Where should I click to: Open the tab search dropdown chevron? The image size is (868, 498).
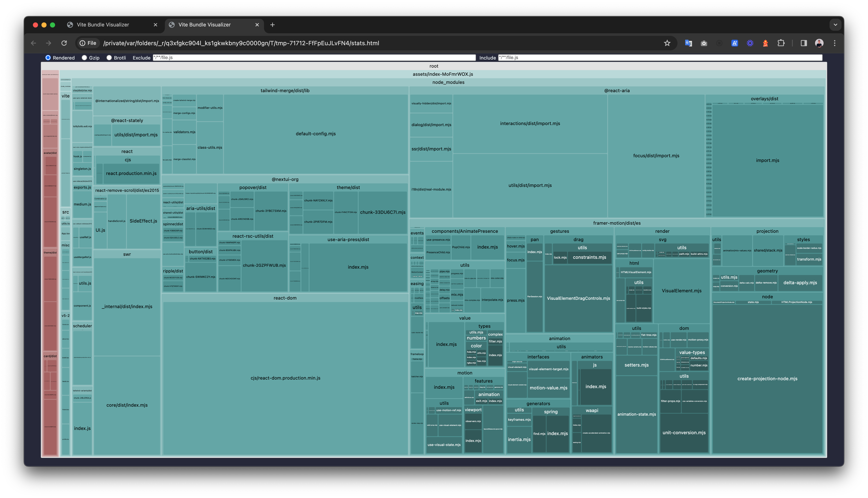tap(835, 25)
